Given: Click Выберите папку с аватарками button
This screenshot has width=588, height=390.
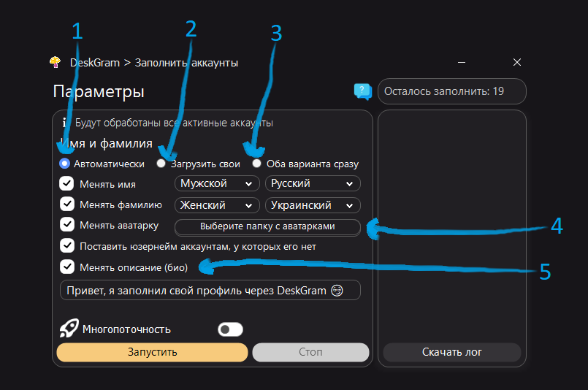Looking at the screenshot, I should tap(267, 226).
